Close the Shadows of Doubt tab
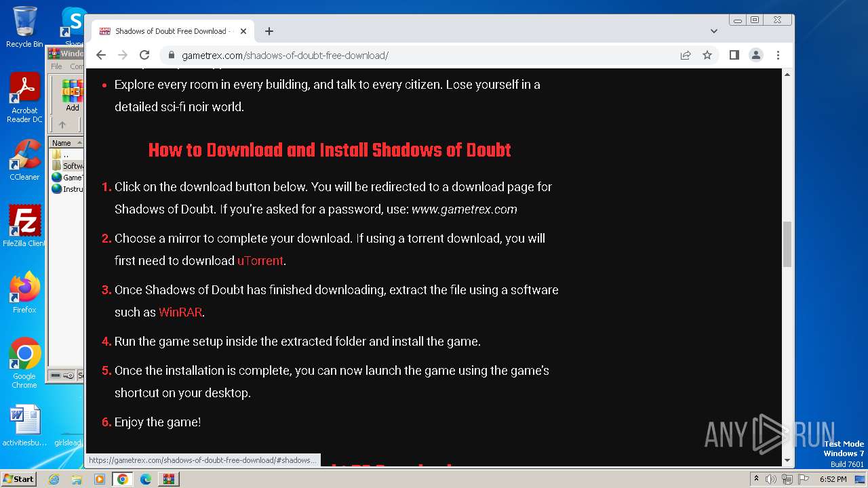Viewport: 868px width, 488px height. coord(243,31)
